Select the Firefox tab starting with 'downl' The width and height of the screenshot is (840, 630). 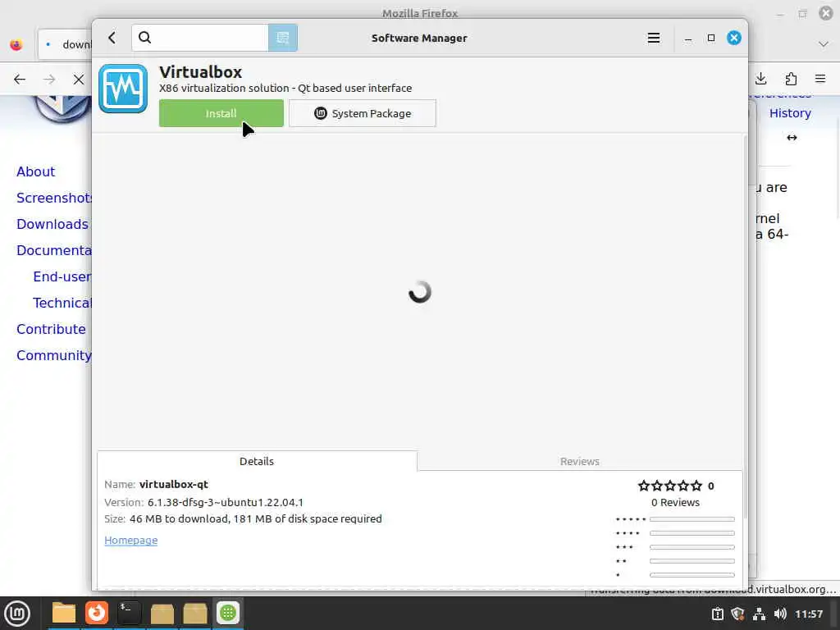[x=66, y=44]
